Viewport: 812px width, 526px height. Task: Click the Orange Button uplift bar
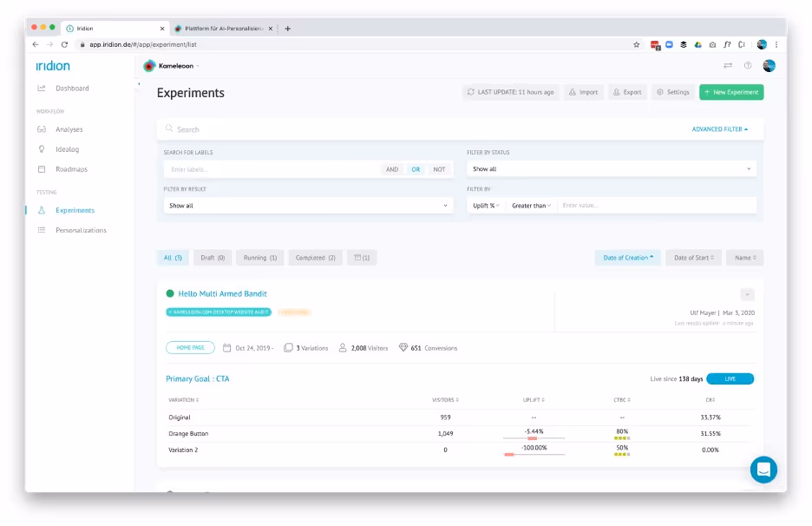pyautogui.click(x=534, y=438)
